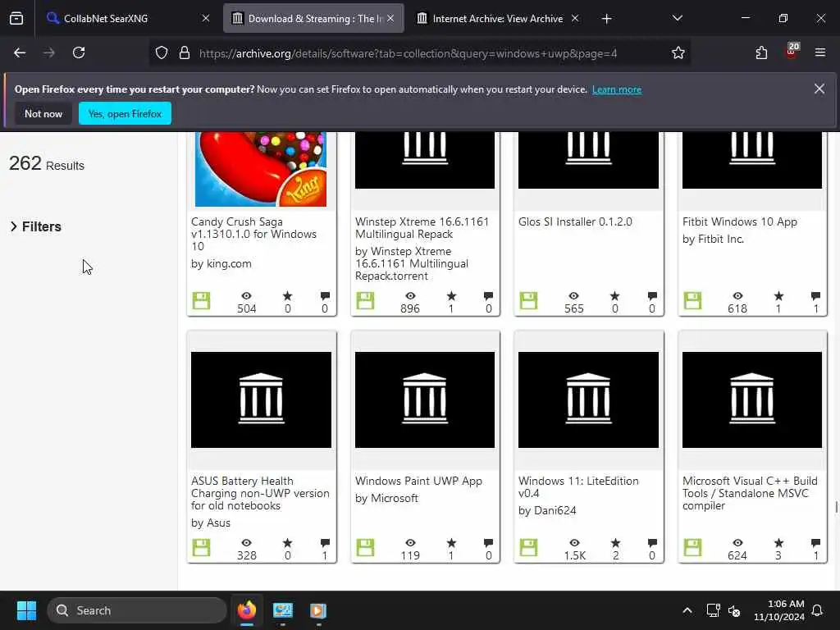Bookmark this page with star icon

click(x=678, y=52)
